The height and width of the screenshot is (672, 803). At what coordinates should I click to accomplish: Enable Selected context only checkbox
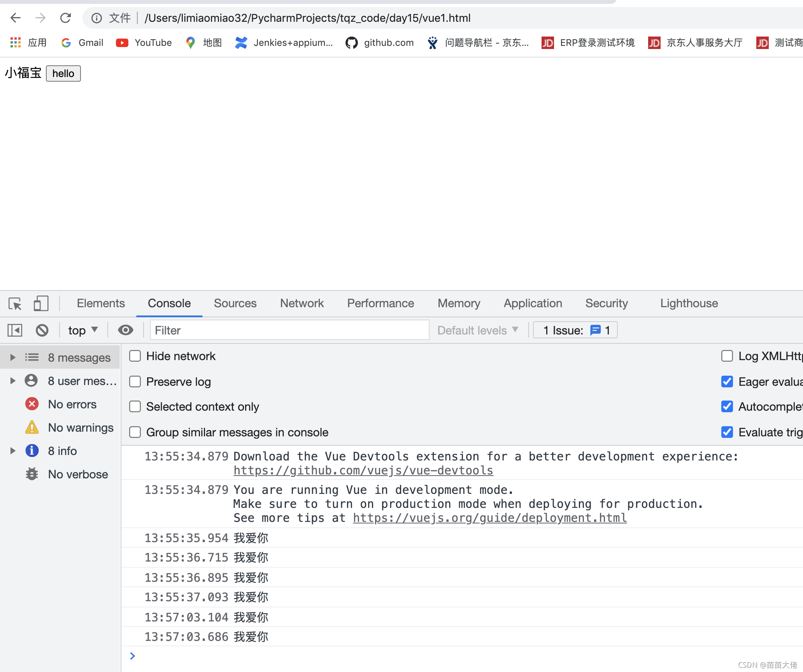[135, 407]
